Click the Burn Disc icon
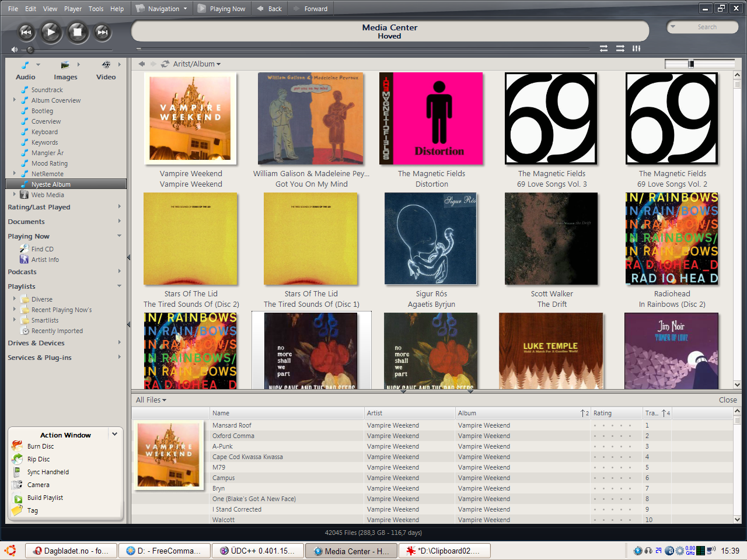The height and width of the screenshot is (560, 747). [x=18, y=446]
